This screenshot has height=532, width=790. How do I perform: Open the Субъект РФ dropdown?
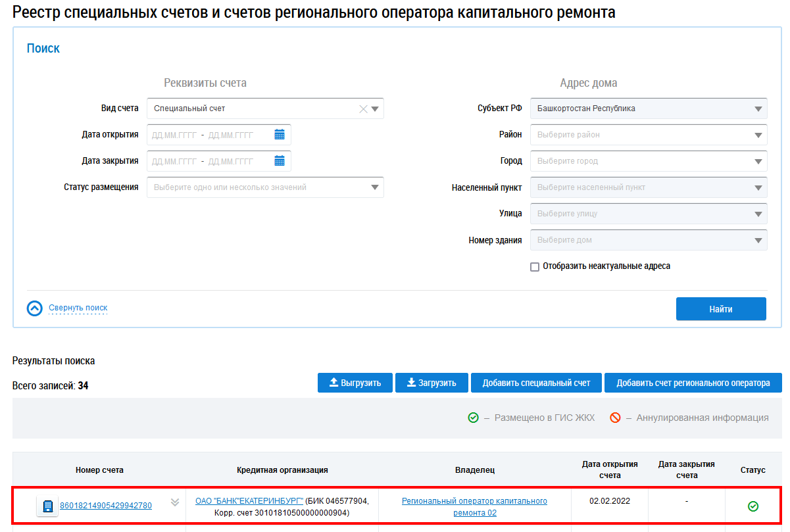pyautogui.click(x=758, y=109)
